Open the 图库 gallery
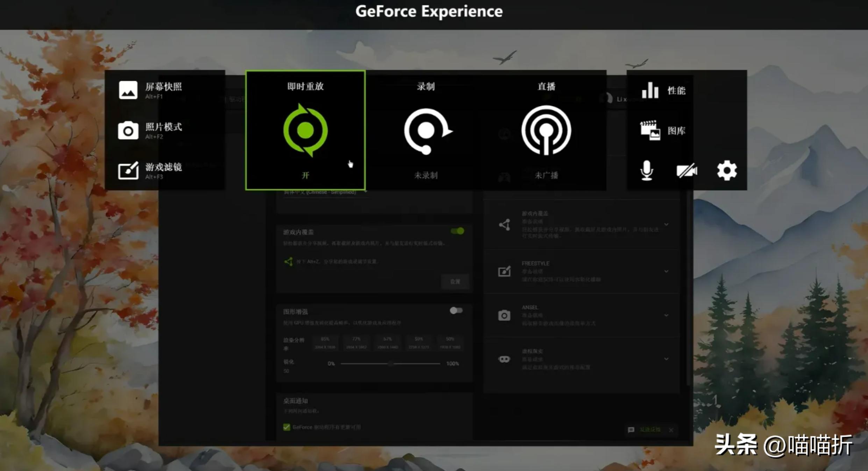The image size is (868, 471). (663, 131)
